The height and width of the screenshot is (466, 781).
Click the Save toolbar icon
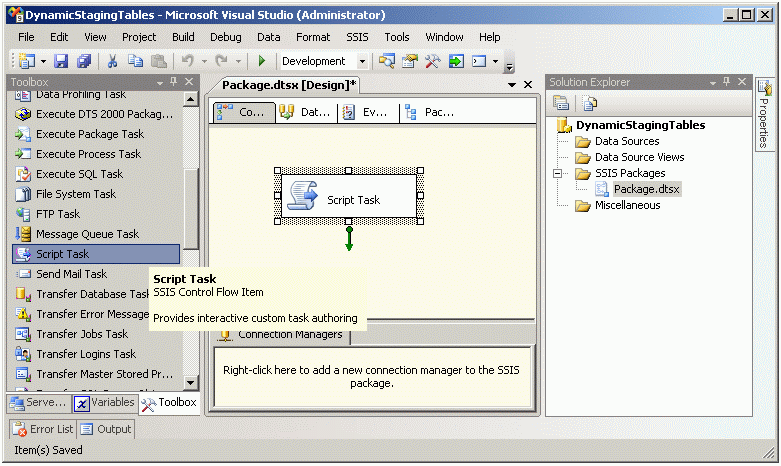click(x=61, y=61)
